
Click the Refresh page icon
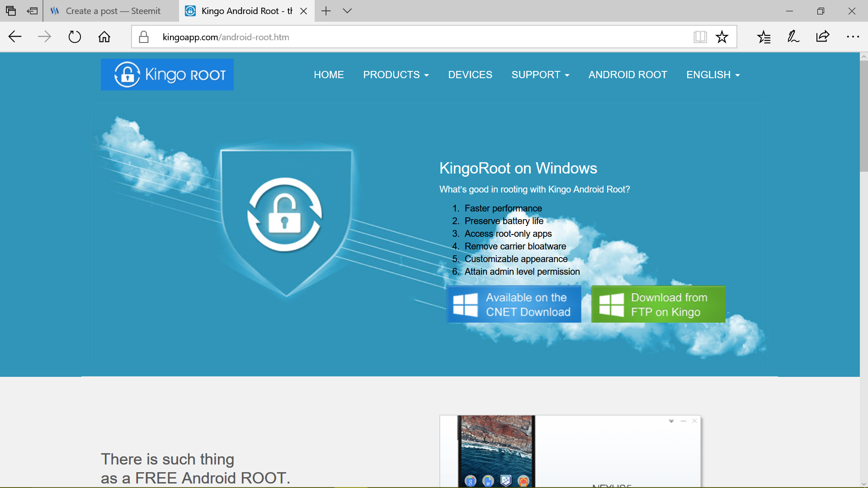pyautogui.click(x=75, y=37)
